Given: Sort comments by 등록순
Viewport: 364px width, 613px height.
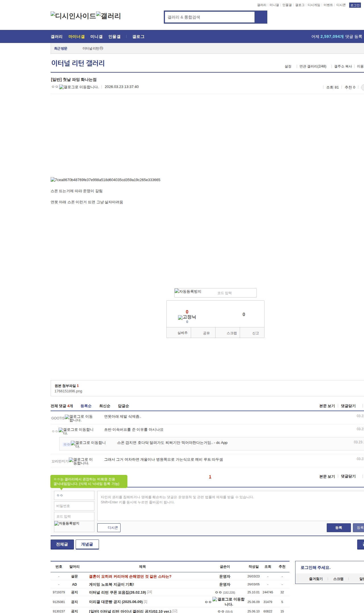Looking at the screenshot, I should [86, 406].
